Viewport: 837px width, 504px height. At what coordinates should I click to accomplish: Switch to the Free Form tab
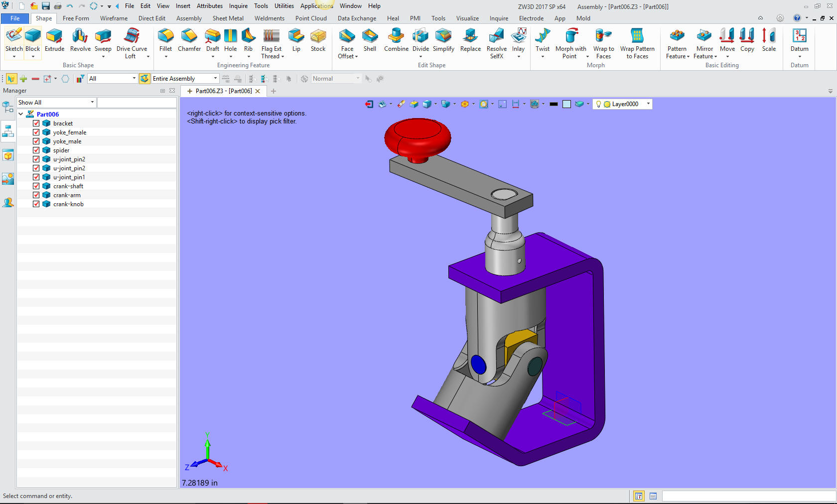coord(76,18)
